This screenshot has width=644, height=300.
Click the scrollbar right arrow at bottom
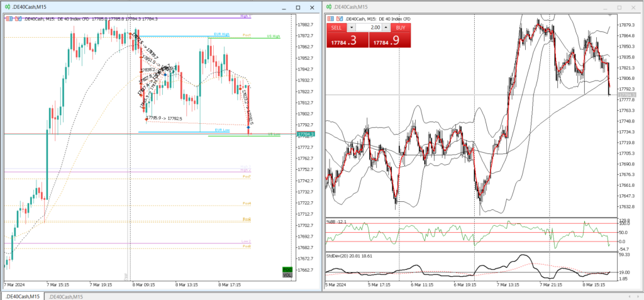click(638, 296)
